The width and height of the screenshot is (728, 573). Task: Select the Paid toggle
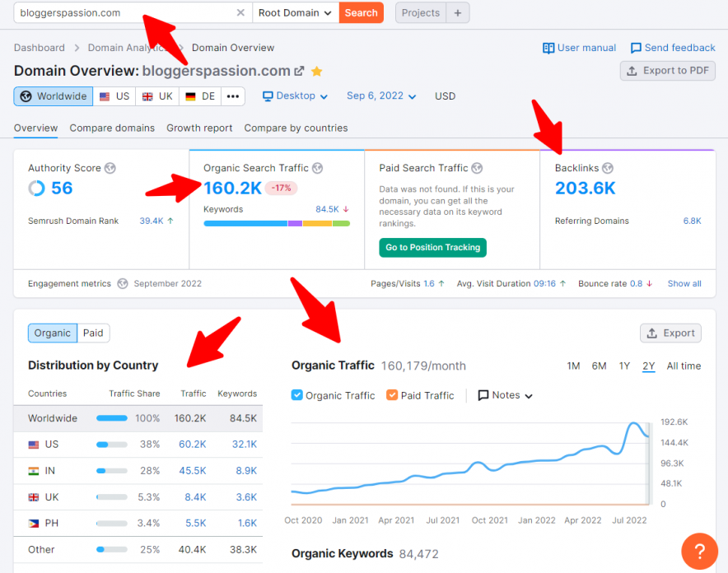93,333
